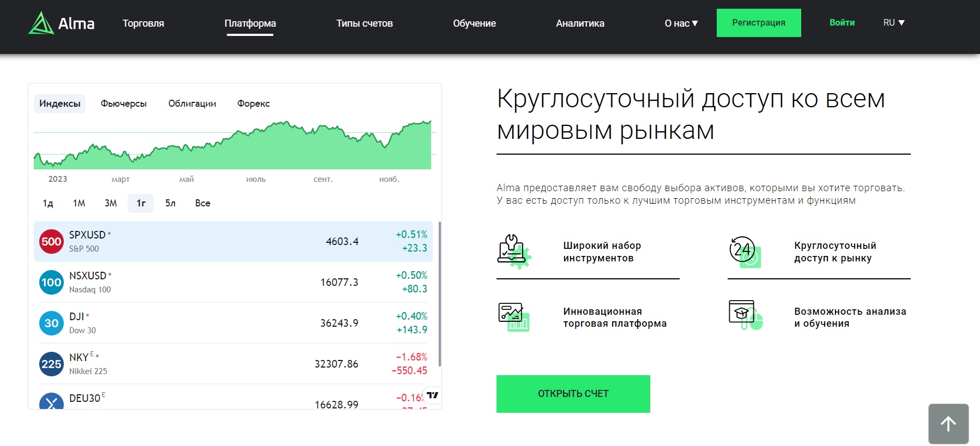Click the green index price chart
The image size is (980, 446).
click(233, 145)
